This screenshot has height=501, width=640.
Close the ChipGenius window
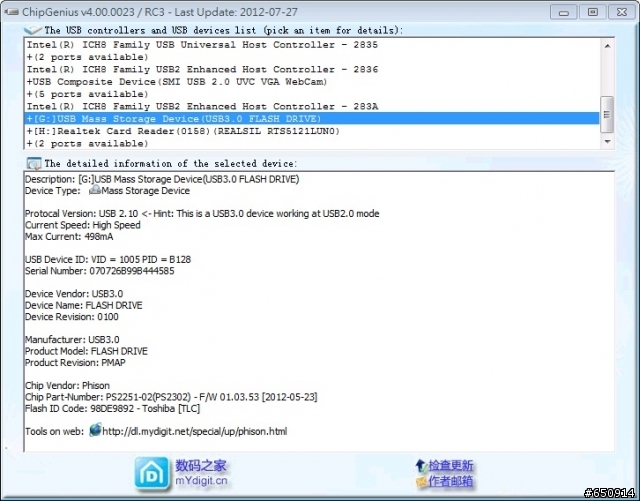pyautogui.click(x=621, y=12)
